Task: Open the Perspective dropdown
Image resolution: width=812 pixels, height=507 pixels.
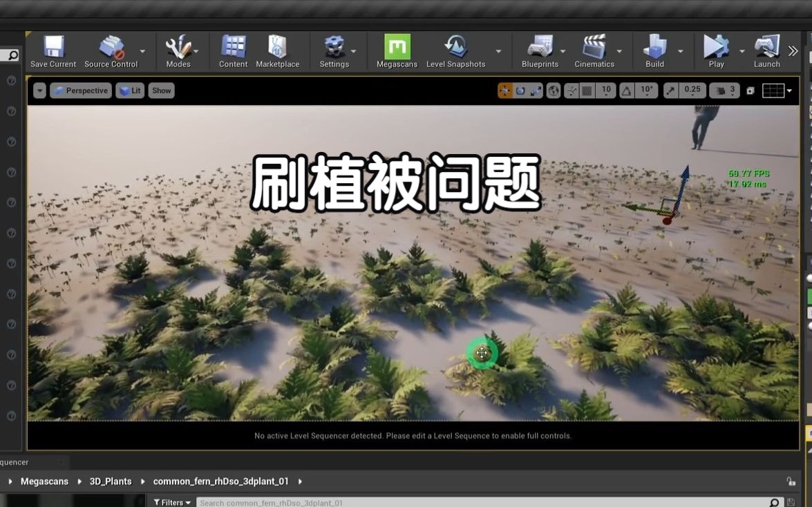Action: [x=80, y=90]
